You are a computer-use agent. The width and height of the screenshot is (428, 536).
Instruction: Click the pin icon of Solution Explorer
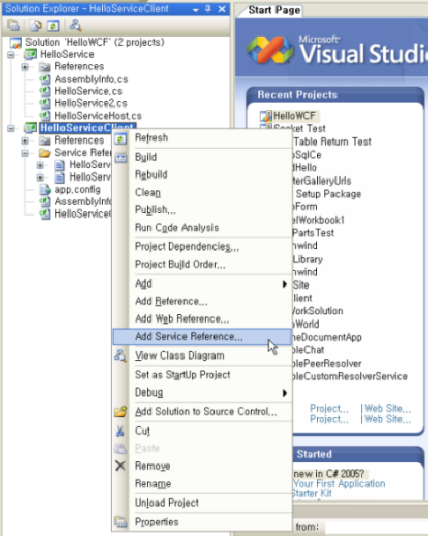tap(208, 9)
